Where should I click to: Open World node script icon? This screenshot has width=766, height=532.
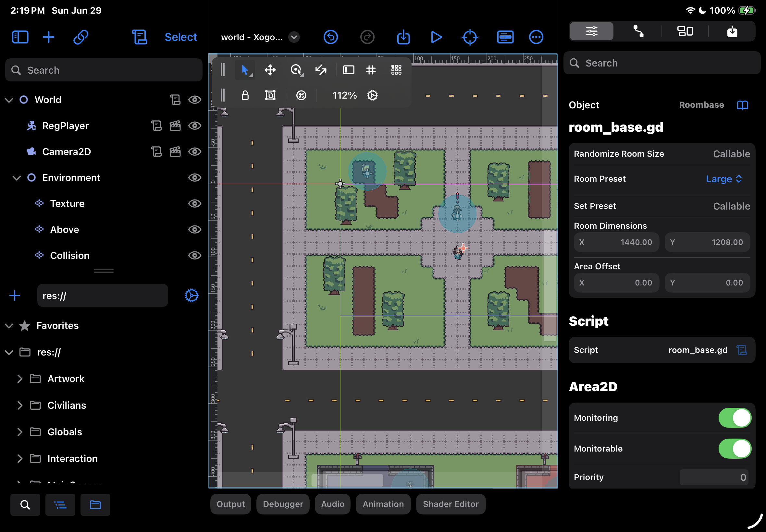click(175, 99)
